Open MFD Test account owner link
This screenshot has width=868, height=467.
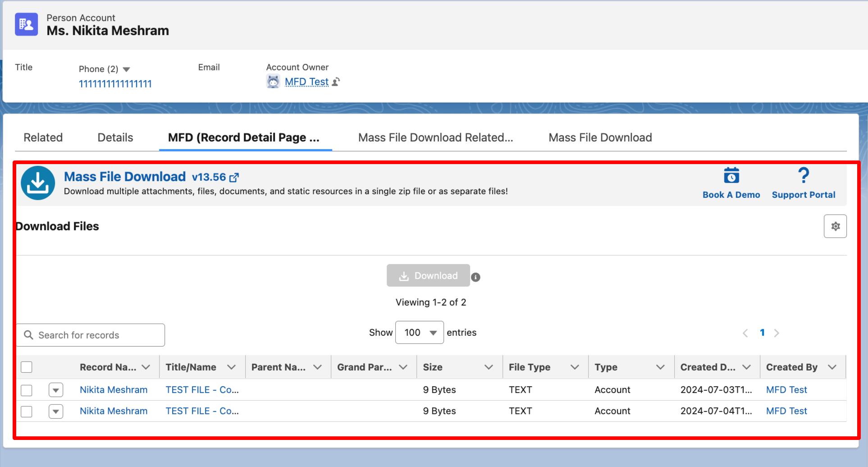point(306,82)
